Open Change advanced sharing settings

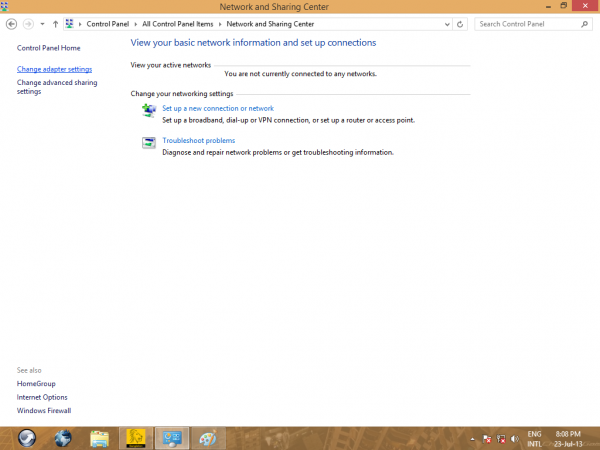57,87
